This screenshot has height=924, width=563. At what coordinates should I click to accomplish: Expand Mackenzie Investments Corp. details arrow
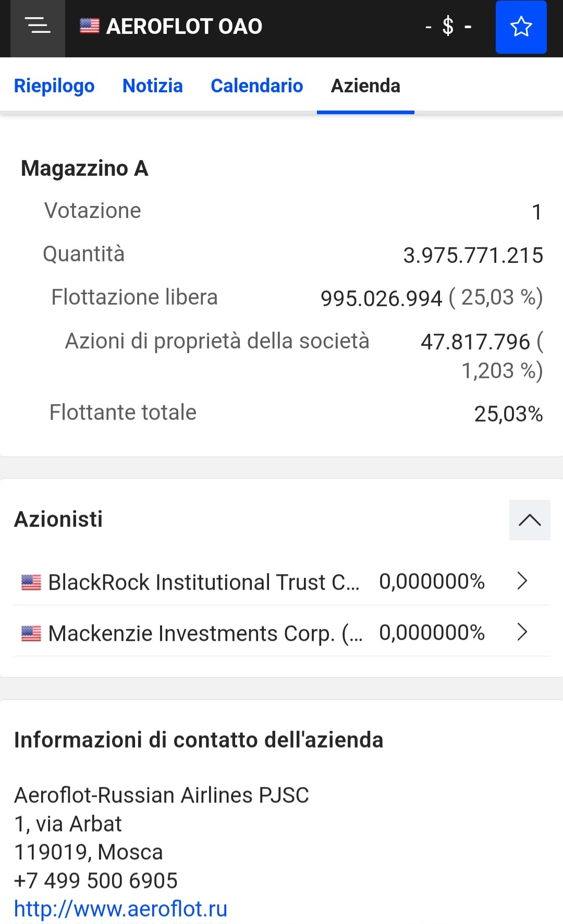tap(522, 632)
